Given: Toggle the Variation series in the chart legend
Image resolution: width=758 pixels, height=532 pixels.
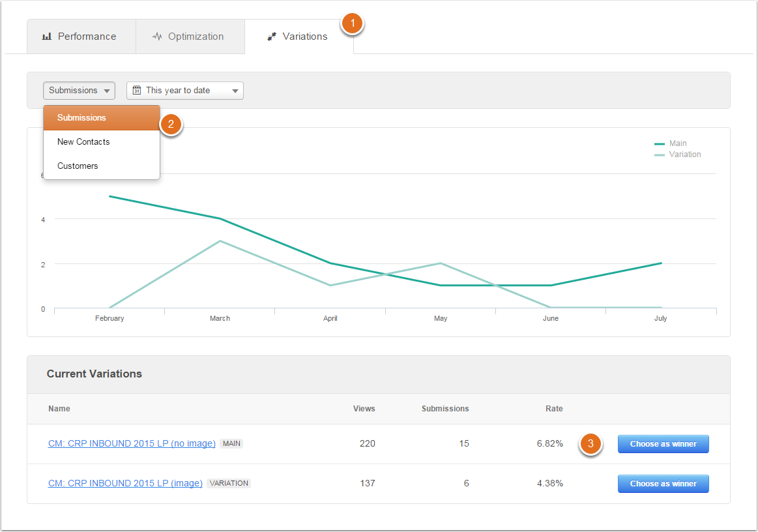Looking at the screenshot, I should point(684,154).
